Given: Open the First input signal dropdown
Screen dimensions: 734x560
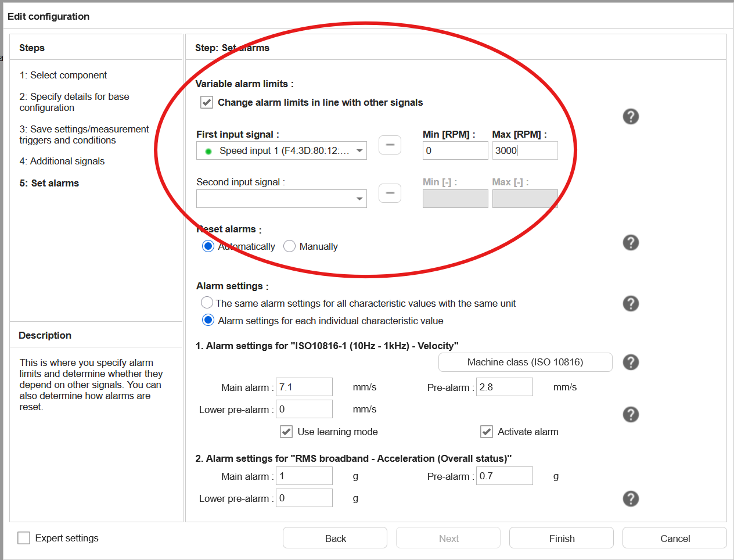Looking at the screenshot, I should tap(359, 150).
